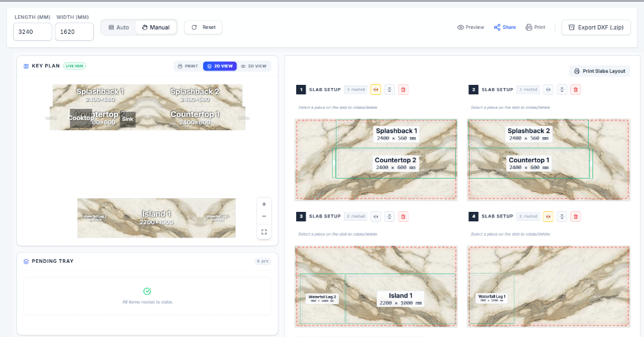This screenshot has height=337, width=644.
Task: Select Waterfall Leg 2 on Slab 3
Action: (323, 299)
